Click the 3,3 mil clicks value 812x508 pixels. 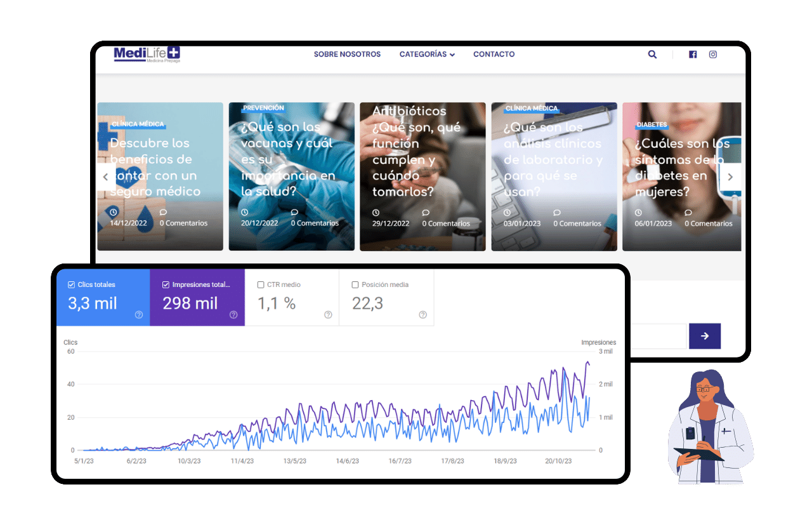93,304
